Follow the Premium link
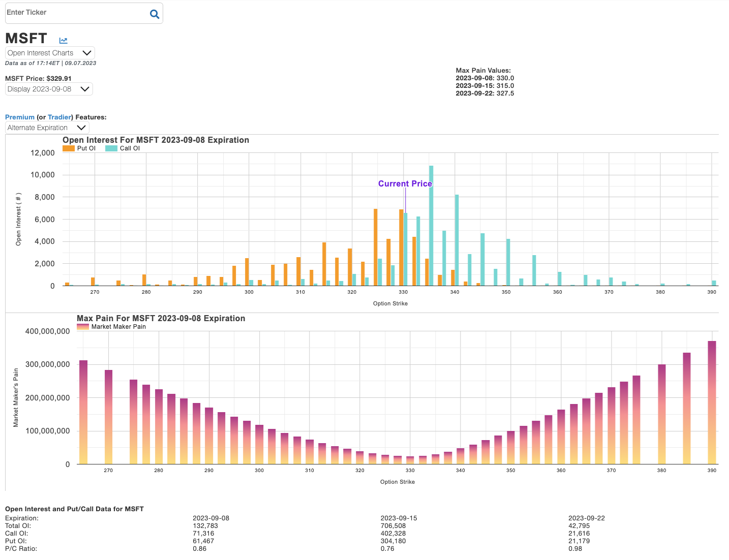The width and height of the screenshot is (729, 560). (x=20, y=117)
